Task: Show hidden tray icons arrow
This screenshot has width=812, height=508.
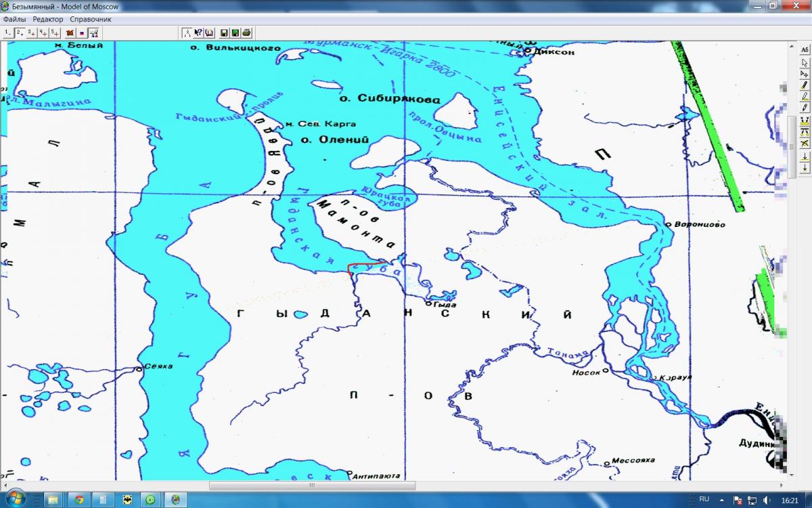Action: pyautogui.click(x=721, y=500)
